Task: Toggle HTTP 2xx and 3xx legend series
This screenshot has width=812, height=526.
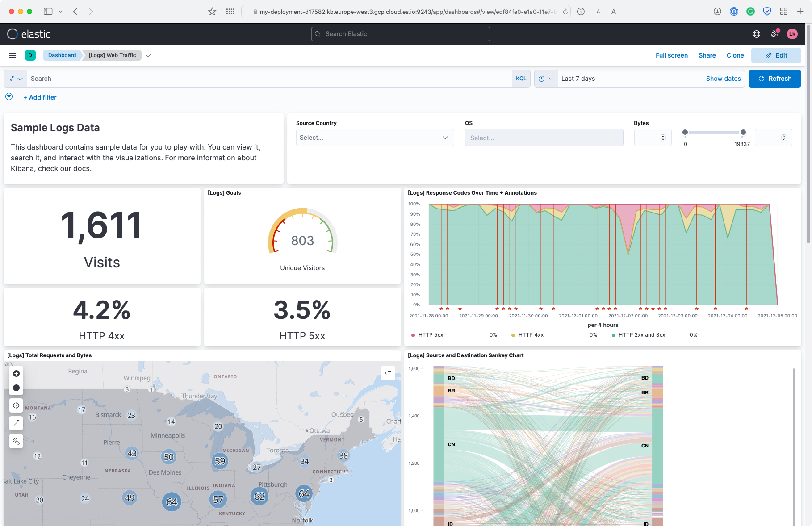Action: tap(641, 335)
